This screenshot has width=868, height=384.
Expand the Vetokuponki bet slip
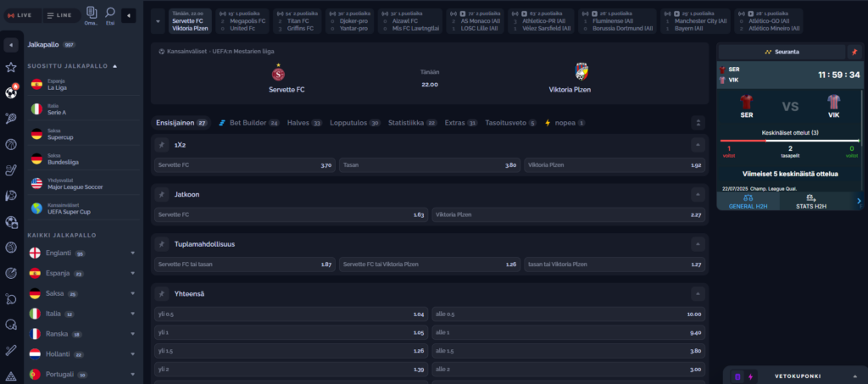point(855,377)
